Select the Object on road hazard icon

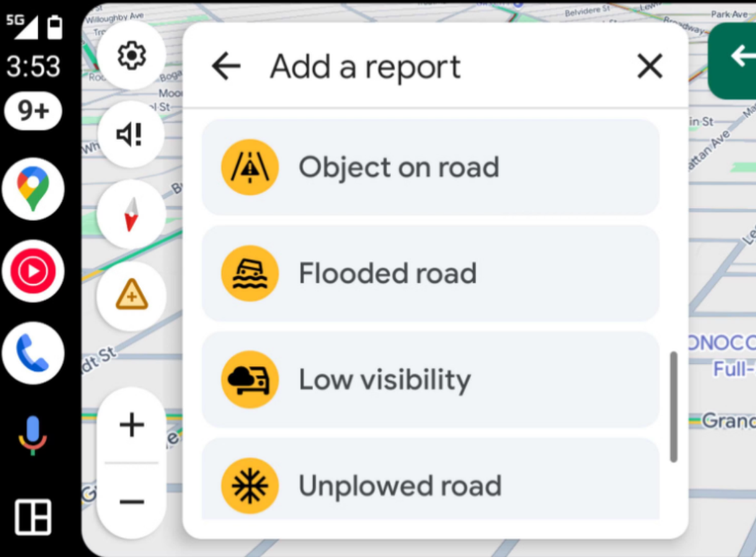249,166
